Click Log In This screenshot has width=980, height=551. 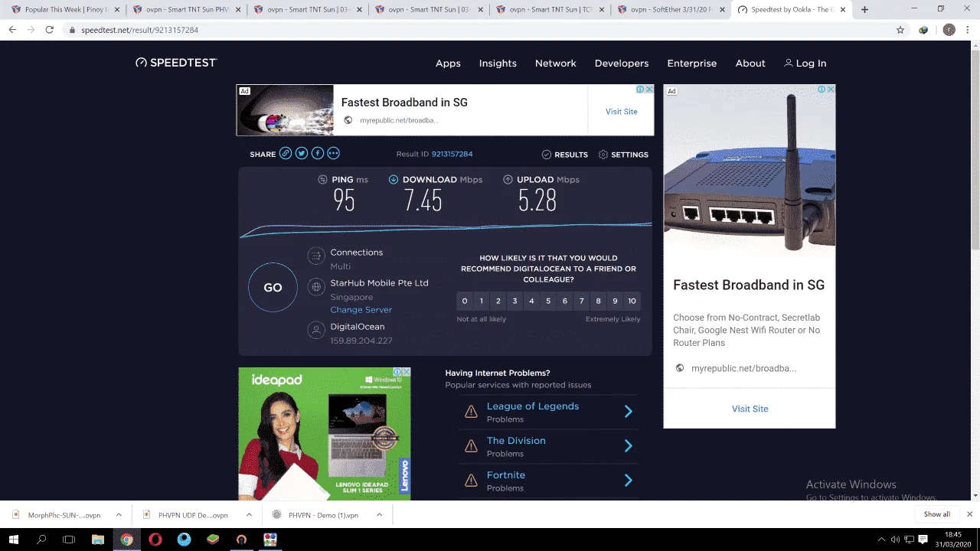(805, 64)
